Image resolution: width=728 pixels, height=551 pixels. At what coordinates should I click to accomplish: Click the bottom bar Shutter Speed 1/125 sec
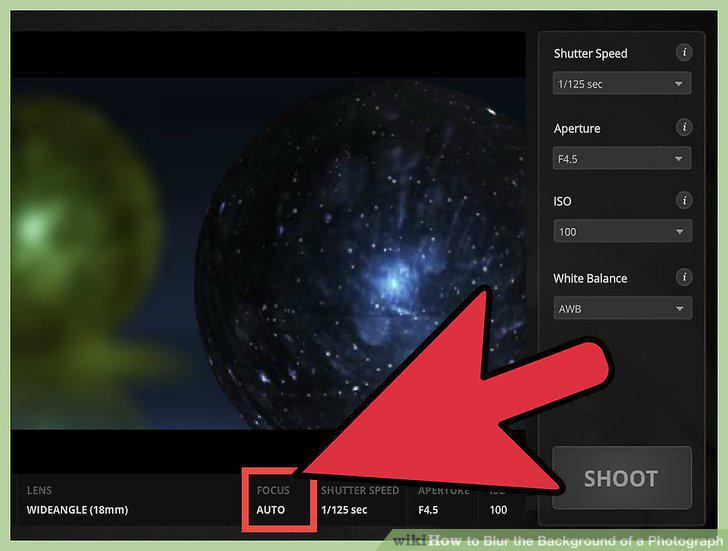[360, 500]
